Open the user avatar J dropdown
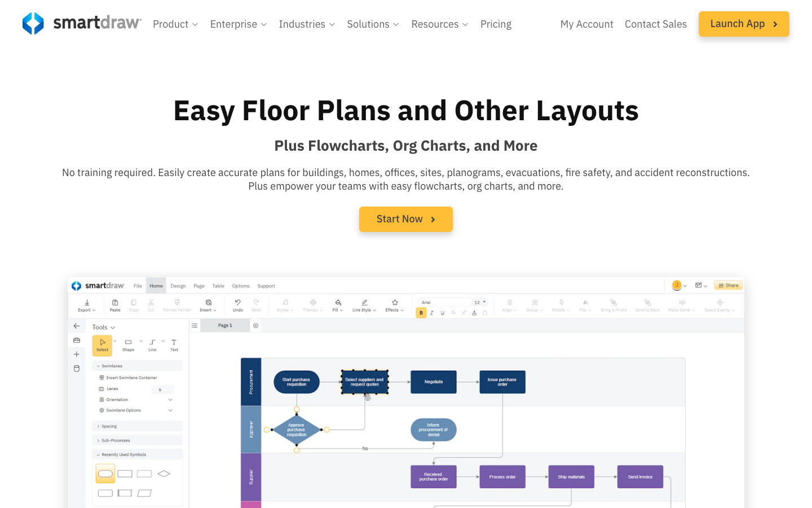This screenshot has width=812, height=508. (679, 286)
